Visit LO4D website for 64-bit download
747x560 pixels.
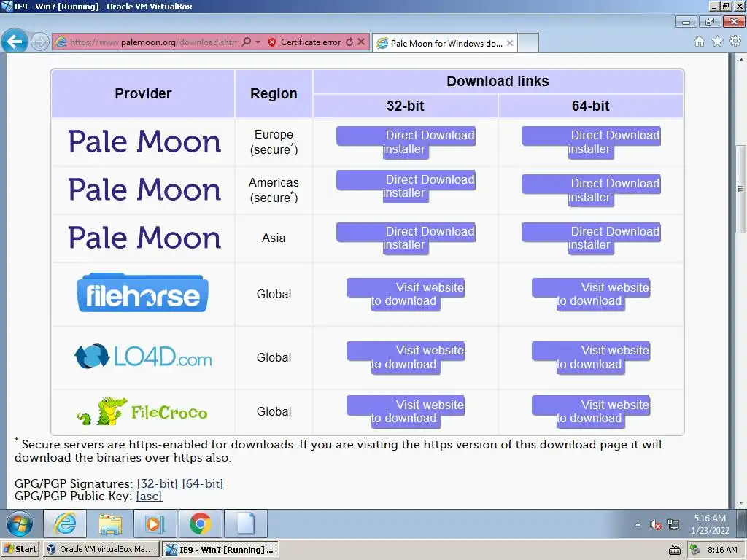pyautogui.click(x=591, y=357)
